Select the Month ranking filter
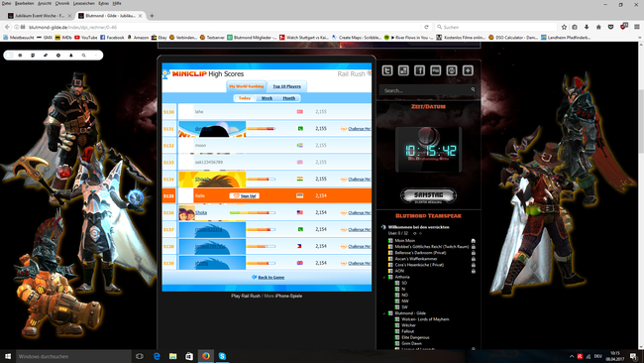This screenshot has height=363, width=644. click(288, 98)
